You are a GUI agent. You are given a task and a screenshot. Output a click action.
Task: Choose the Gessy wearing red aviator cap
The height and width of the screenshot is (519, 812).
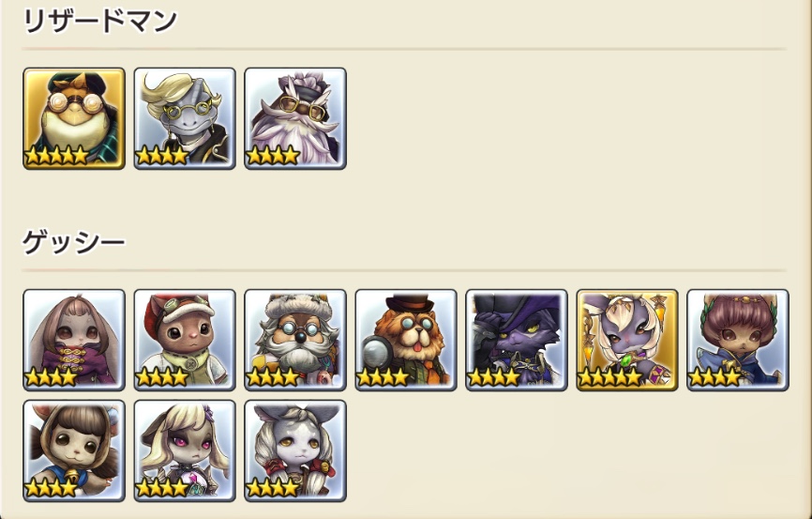pyautogui.click(x=185, y=340)
